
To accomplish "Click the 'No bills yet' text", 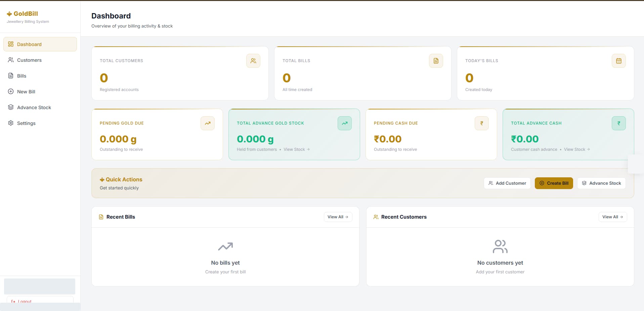I will coord(225,263).
